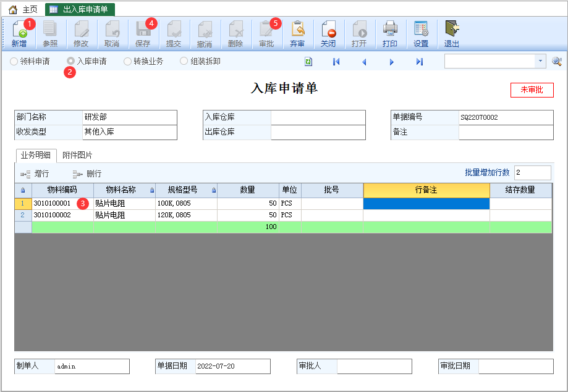
Task: Jump to the first record arrow
Action: 336,62
